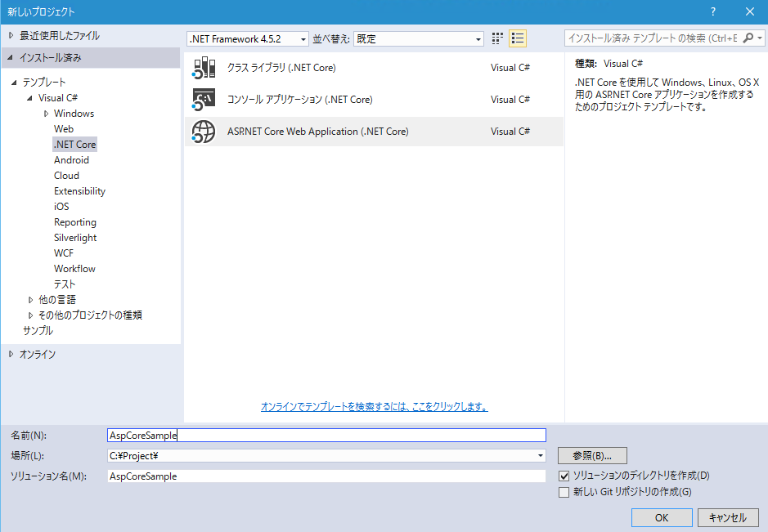Collapse the Visual C# tree node

point(30,98)
